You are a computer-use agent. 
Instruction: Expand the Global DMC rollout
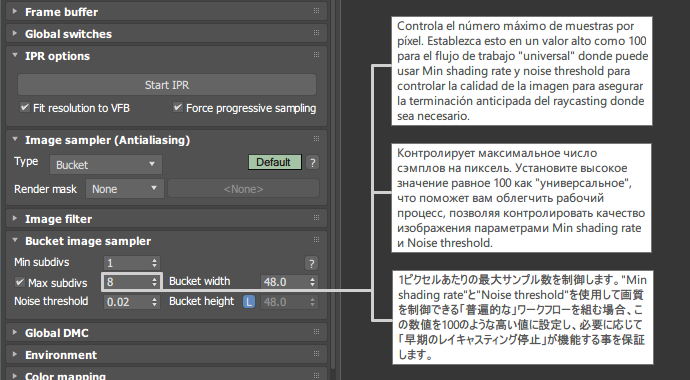click(x=166, y=332)
